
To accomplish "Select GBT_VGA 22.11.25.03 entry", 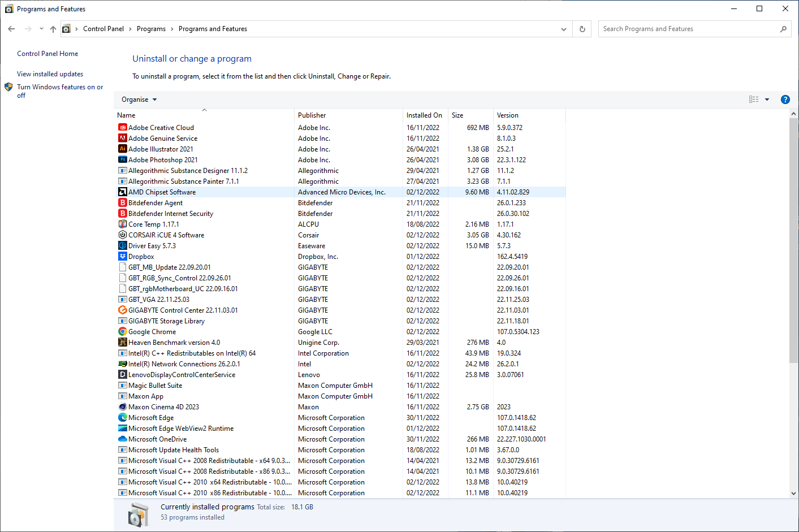I will coord(340,300).
